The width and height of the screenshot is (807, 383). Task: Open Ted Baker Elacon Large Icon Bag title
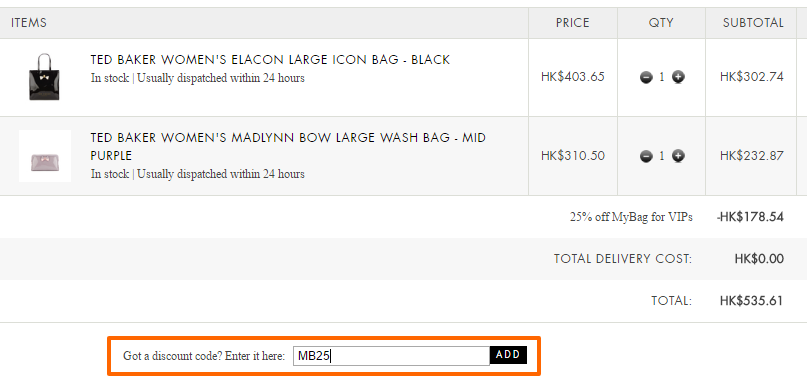pos(270,60)
